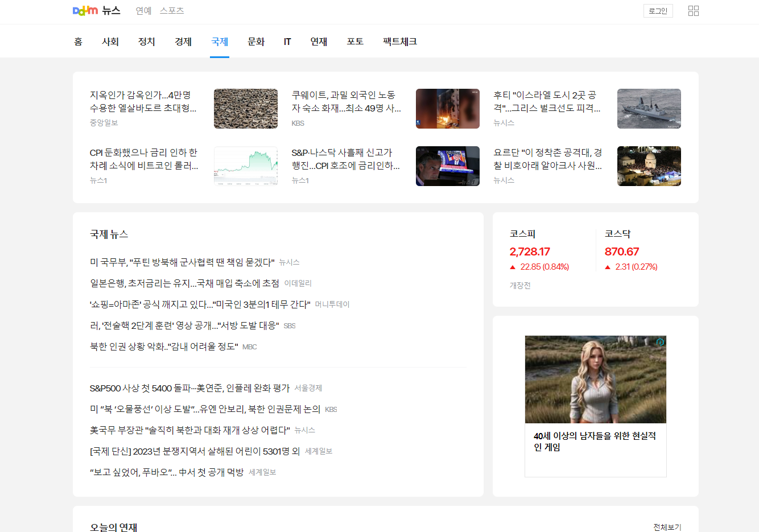Screen dimensions: 759x532
Task: Open the grid apps menu icon
Action: [x=694, y=11]
